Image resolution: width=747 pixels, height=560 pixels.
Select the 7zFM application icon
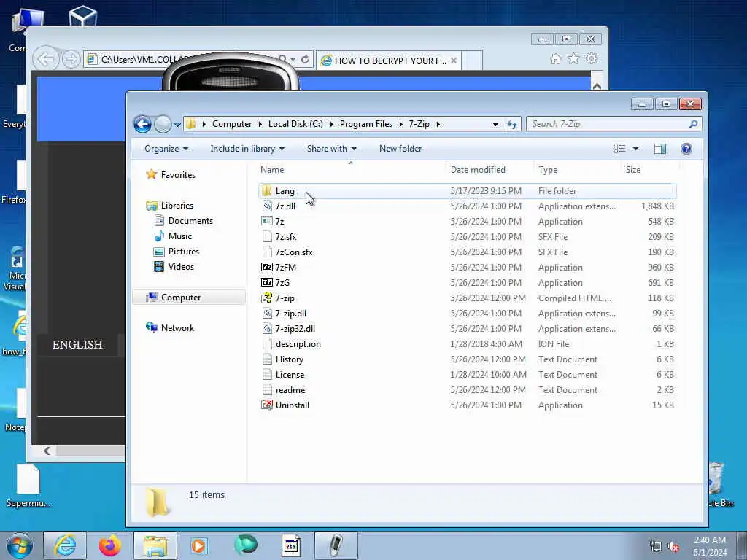[x=267, y=267]
